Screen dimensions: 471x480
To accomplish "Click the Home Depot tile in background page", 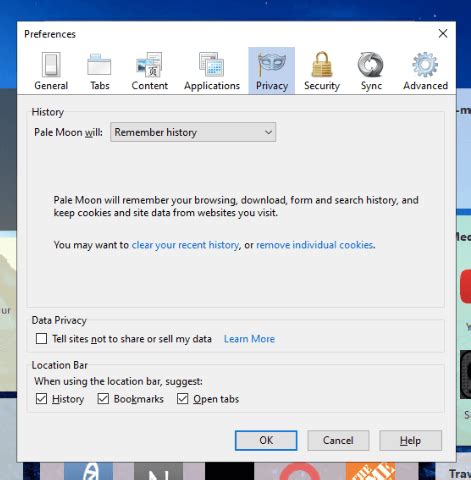I will [370, 471].
